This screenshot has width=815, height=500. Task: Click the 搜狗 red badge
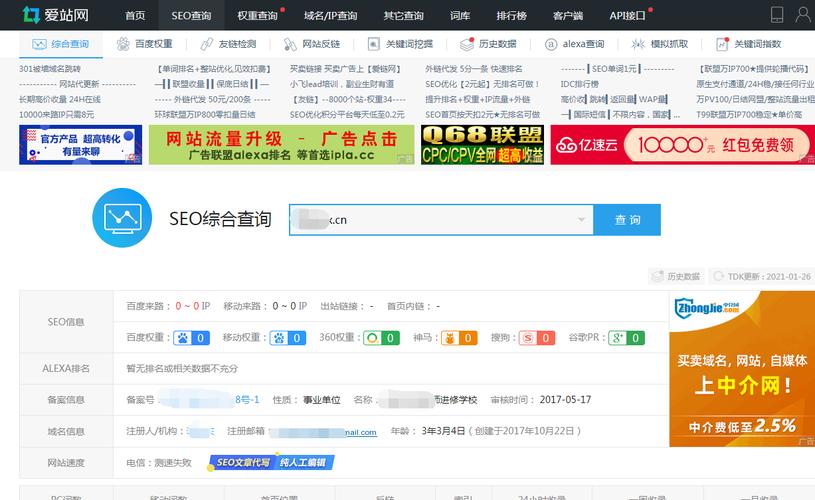[537, 338]
